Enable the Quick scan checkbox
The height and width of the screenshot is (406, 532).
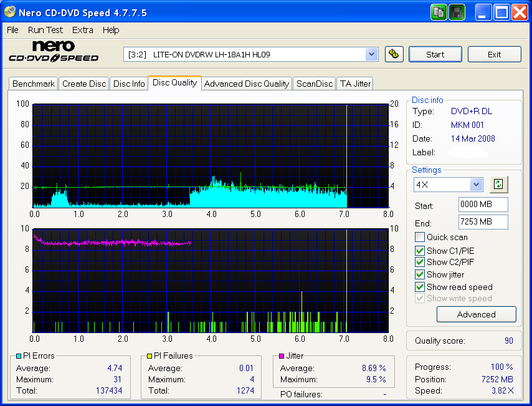419,237
